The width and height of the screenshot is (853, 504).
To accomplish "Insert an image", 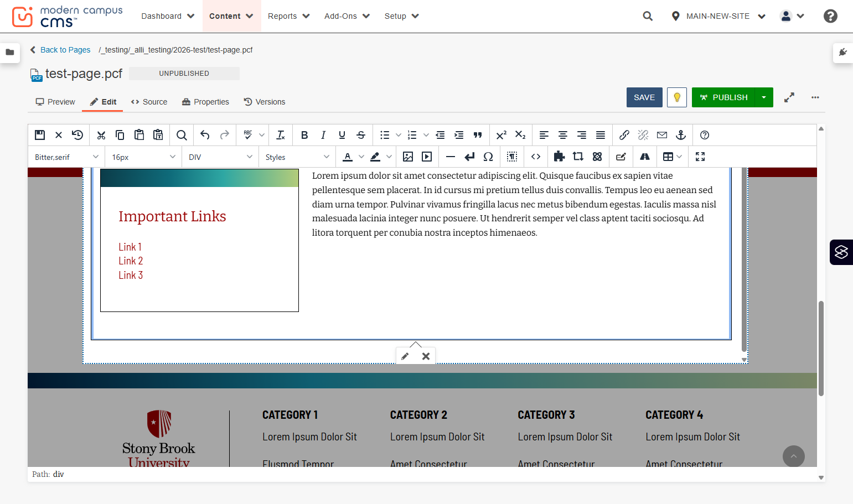I will pyautogui.click(x=408, y=157).
